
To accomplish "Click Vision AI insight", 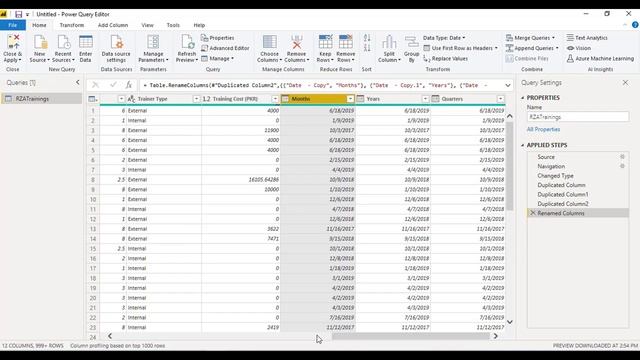I will 579,48.
